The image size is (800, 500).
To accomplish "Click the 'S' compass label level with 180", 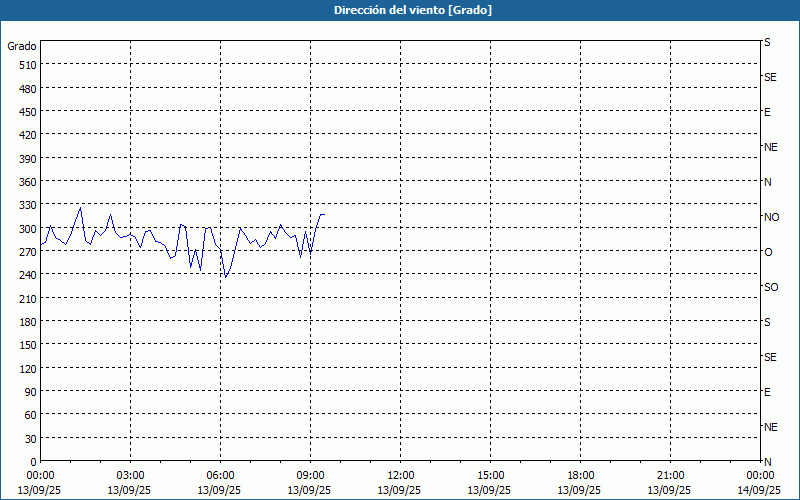I will point(767,322).
